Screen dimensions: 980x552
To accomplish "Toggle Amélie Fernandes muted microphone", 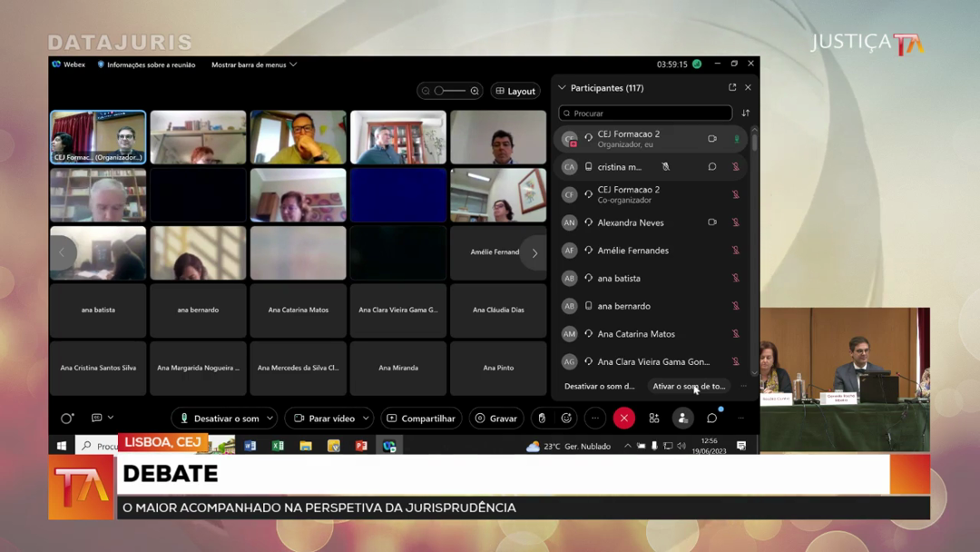I will click(x=736, y=251).
